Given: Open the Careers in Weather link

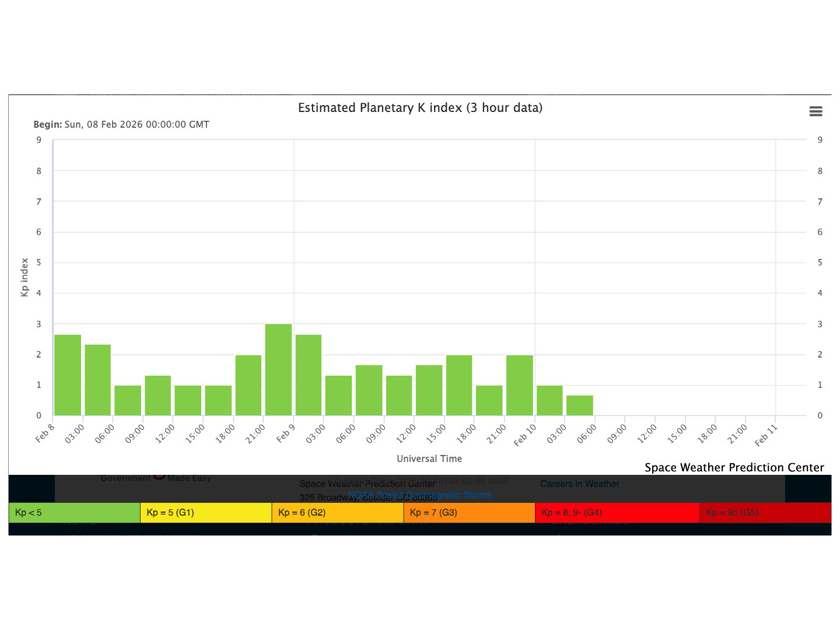Looking at the screenshot, I should [579, 484].
